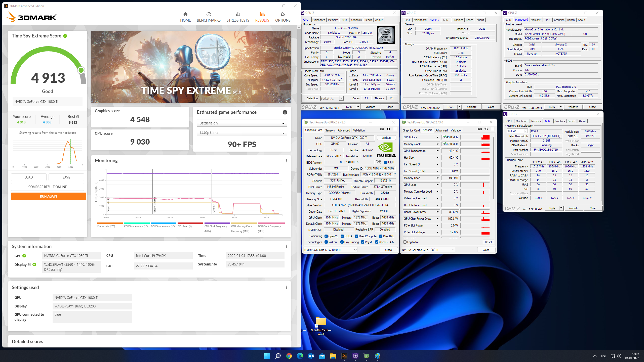Open Slot #1 dropdown in CPU-Z SPD
Screen dimensions: 644x362
[517, 131]
